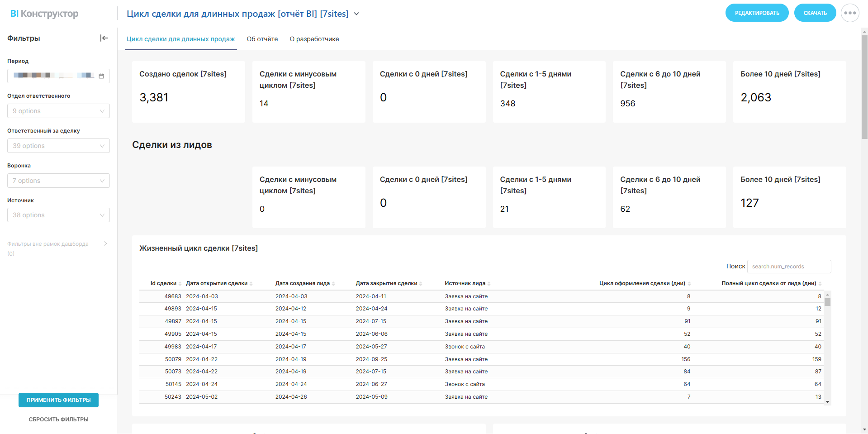Open Отдел ответственного dropdown
This screenshot has height=434, width=868.
coord(58,111)
